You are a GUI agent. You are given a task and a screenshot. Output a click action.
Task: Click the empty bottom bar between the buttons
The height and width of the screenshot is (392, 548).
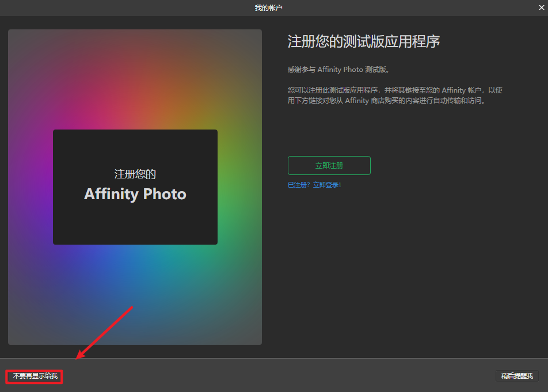(276, 376)
